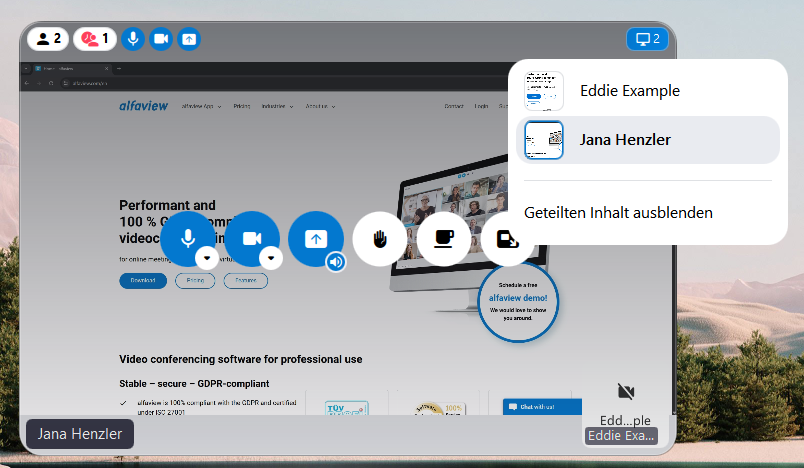804x468 pixels.
Task: Open the participants count badge
Action: [x=48, y=39]
